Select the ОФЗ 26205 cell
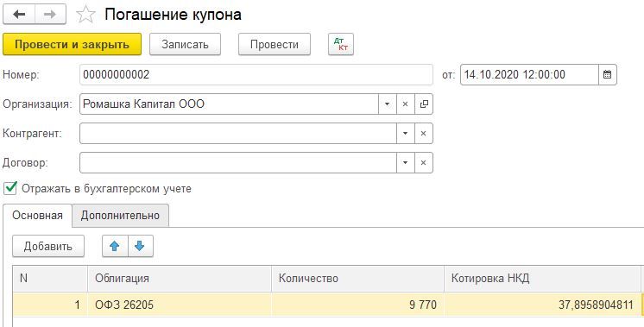This screenshot has width=644, height=327. coord(180,305)
